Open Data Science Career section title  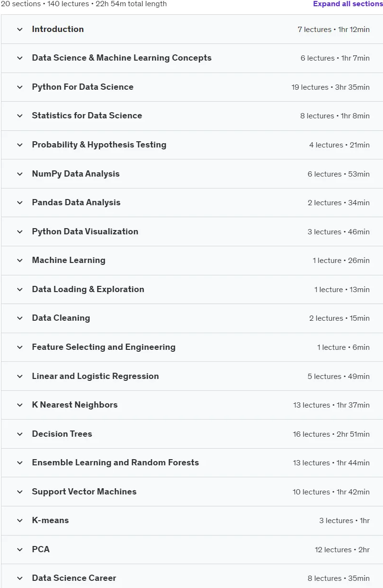coord(74,578)
